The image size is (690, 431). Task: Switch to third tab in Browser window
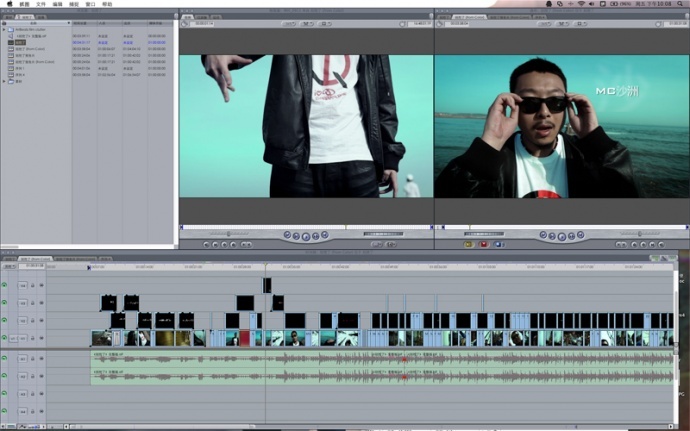(x=41, y=17)
